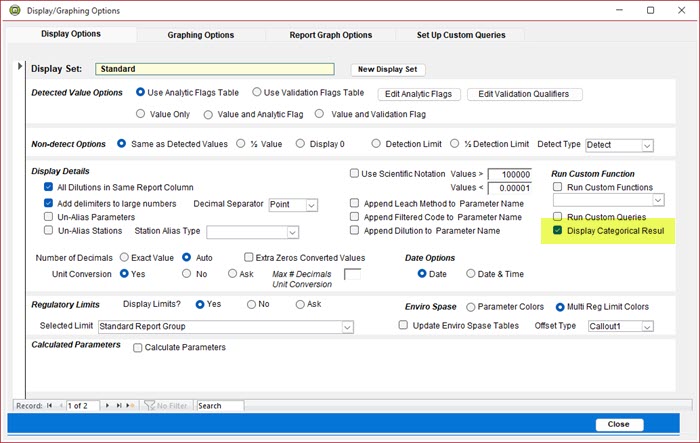Choose Value and Validation Flag option
700x443 pixels.
point(319,114)
